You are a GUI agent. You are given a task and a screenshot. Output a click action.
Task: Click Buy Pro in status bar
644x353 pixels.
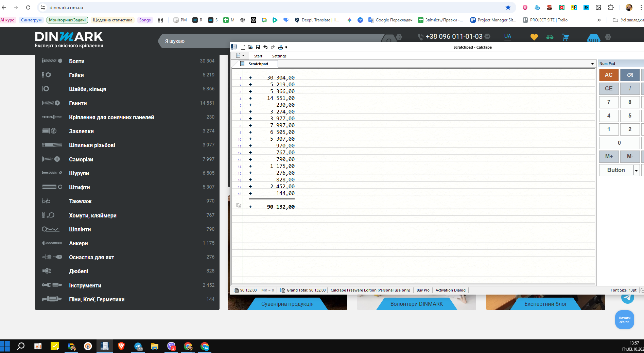[x=423, y=290]
